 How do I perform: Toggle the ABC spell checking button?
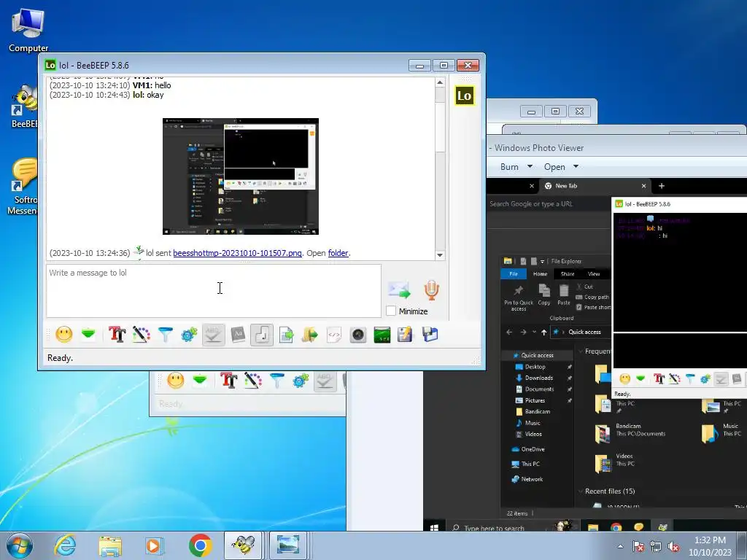coord(214,334)
